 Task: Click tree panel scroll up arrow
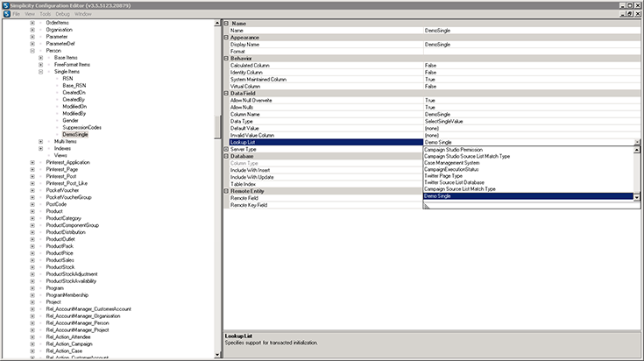[x=217, y=24]
